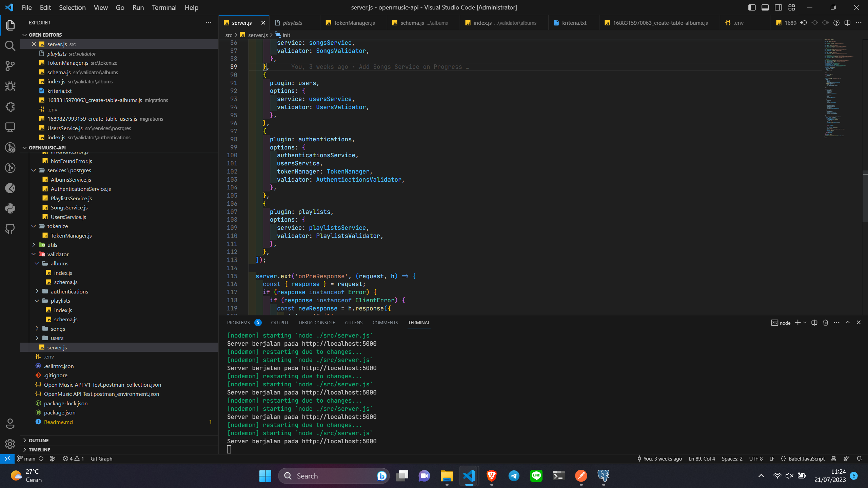
Task: Open Manage gear in activity bar
Action: coord(10,444)
